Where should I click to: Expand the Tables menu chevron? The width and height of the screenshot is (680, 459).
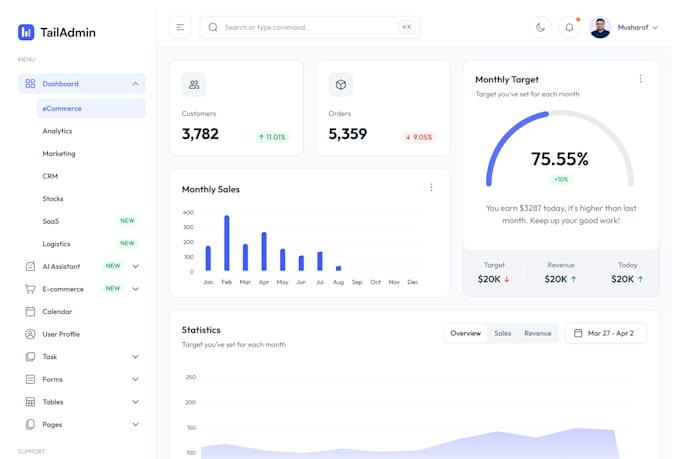tap(135, 402)
